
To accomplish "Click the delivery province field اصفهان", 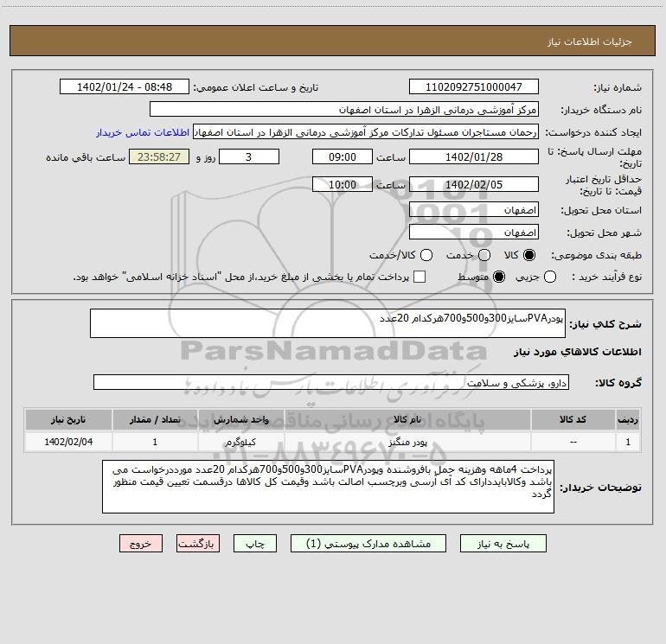I will pos(474,210).
